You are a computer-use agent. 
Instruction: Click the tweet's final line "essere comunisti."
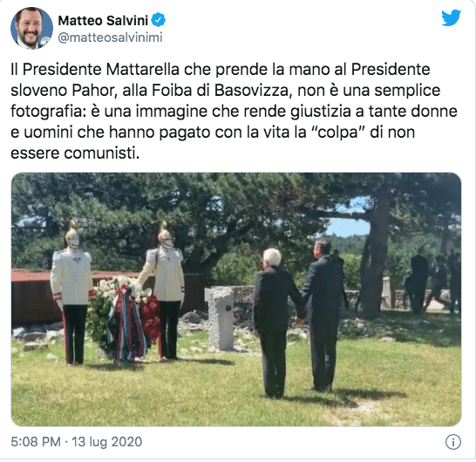pyautogui.click(x=75, y=153)
